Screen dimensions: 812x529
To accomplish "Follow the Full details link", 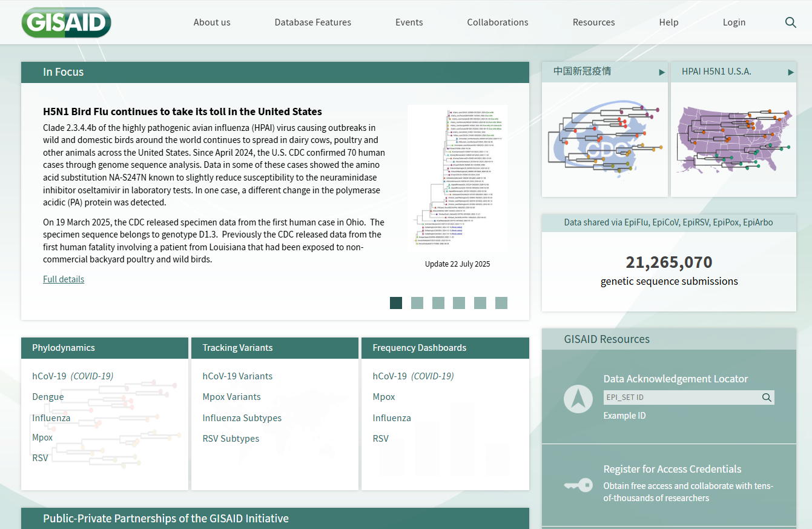I will 64,279.
